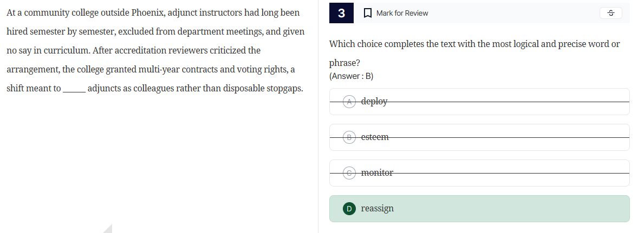644x233 pixels.
Task: Click the question number 3 badge
Action: tap(341, 13)
